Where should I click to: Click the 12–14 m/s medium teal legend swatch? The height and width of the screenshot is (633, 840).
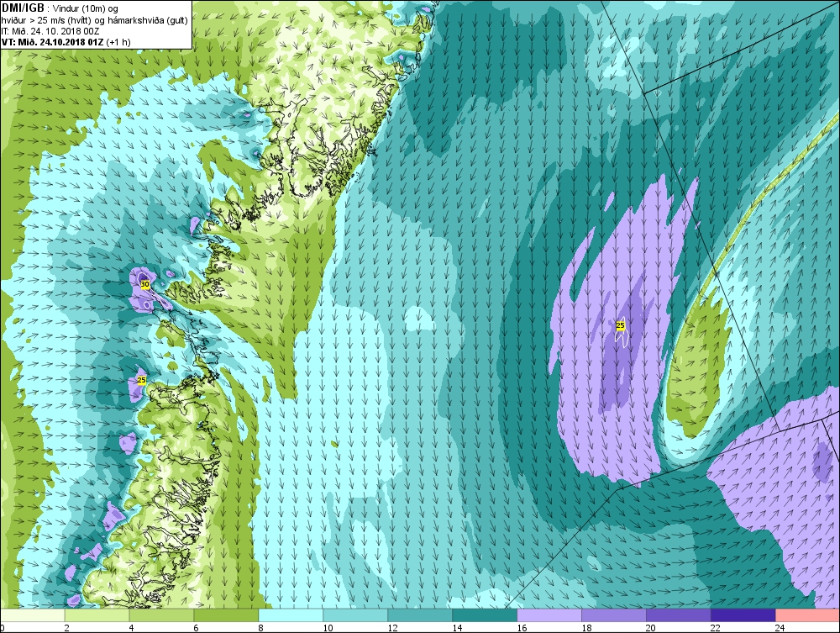(x=420, y=615)
